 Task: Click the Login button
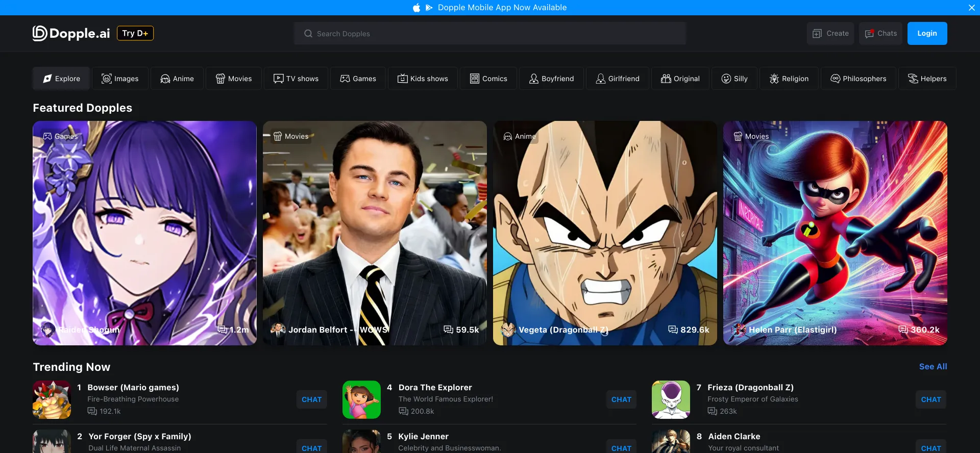tap(927, 34)
